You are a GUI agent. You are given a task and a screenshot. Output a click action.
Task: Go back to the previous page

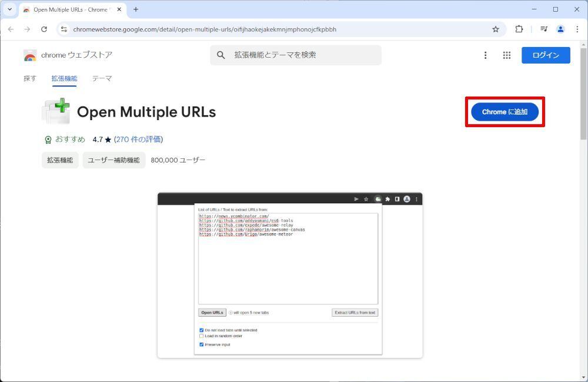11,29
